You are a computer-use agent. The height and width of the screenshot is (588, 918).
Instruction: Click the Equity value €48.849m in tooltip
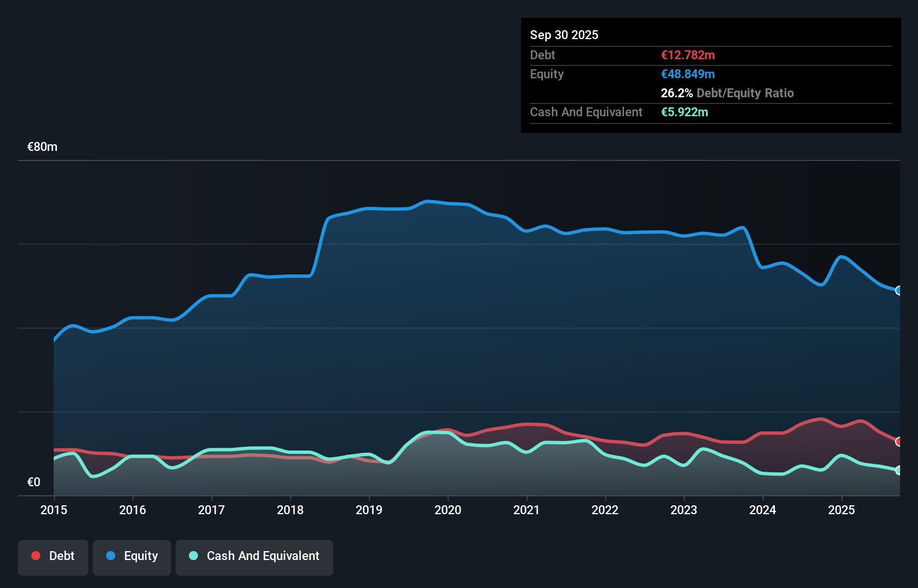[688, 73]
